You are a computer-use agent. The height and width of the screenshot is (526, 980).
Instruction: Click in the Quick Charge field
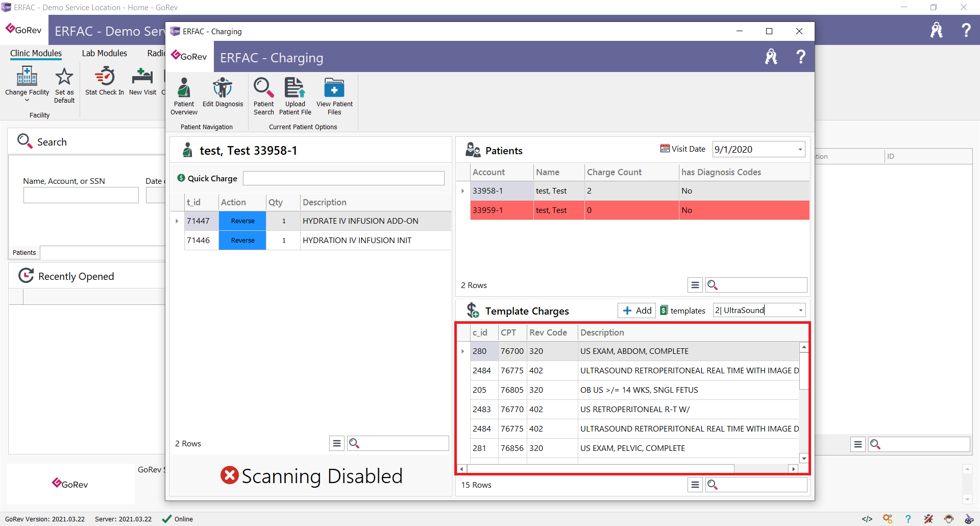(x=344, y=178)
